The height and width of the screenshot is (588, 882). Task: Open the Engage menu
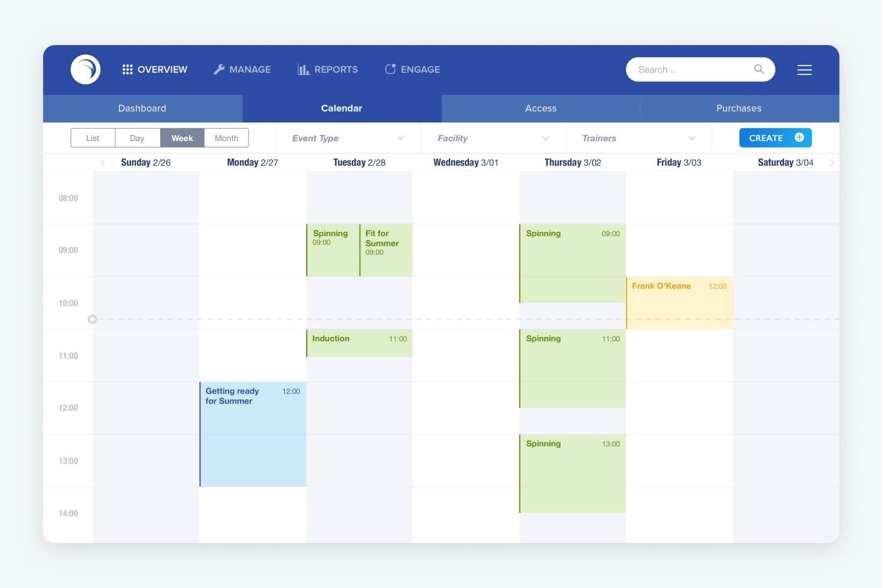(412, 70)
